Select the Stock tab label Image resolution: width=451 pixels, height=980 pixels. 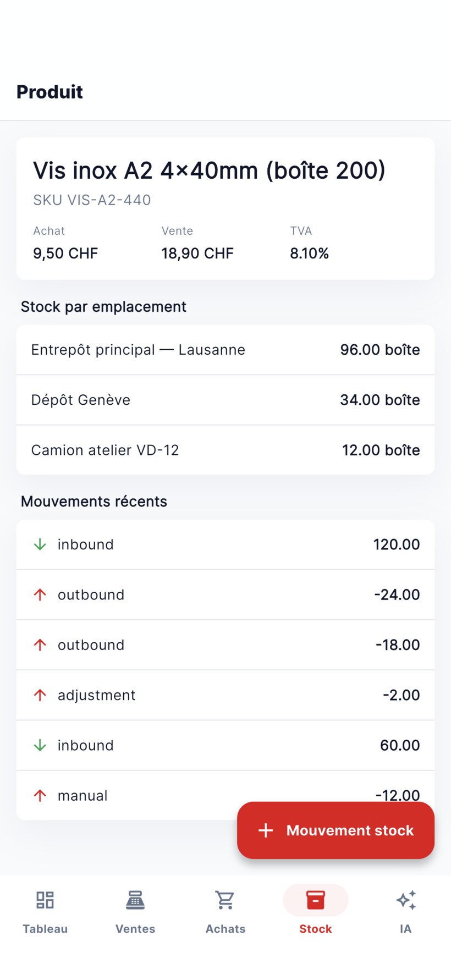pos(316,929)
